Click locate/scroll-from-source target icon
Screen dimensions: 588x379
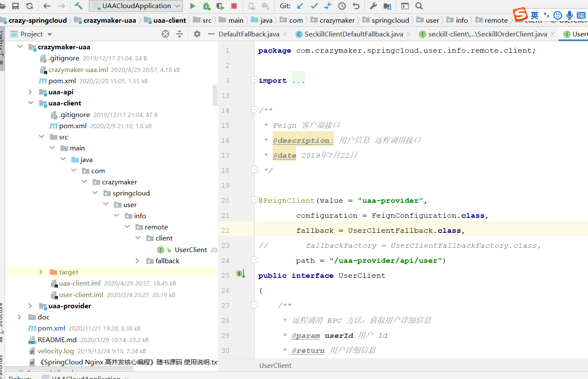click(165, 34)
